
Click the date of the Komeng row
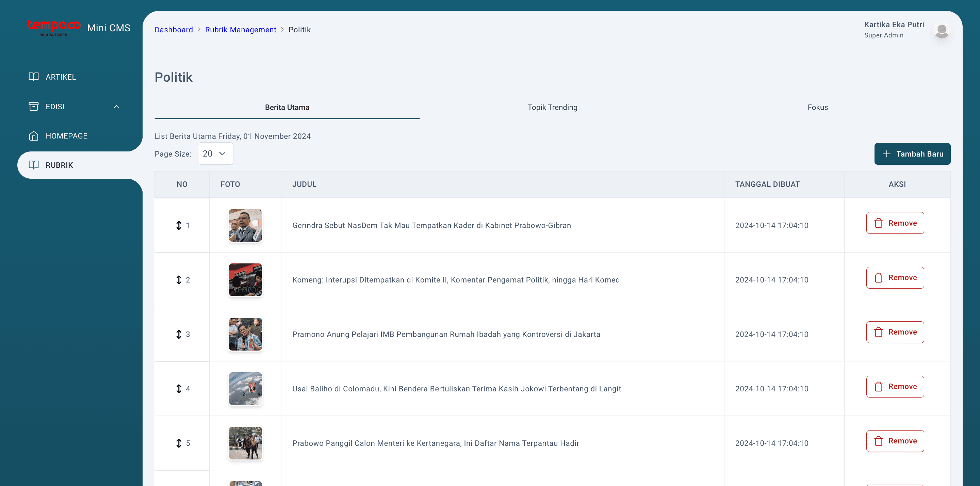[771, 280]
